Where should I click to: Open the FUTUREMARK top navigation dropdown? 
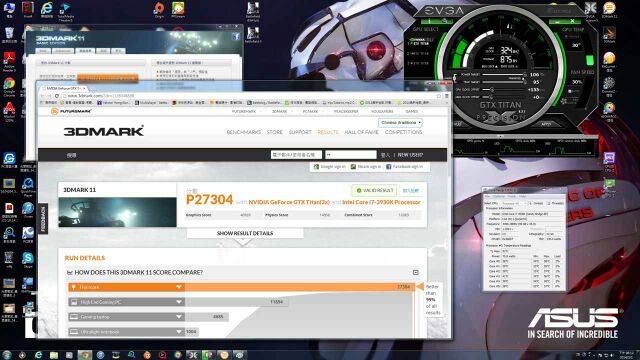click(x=246, y=111)
